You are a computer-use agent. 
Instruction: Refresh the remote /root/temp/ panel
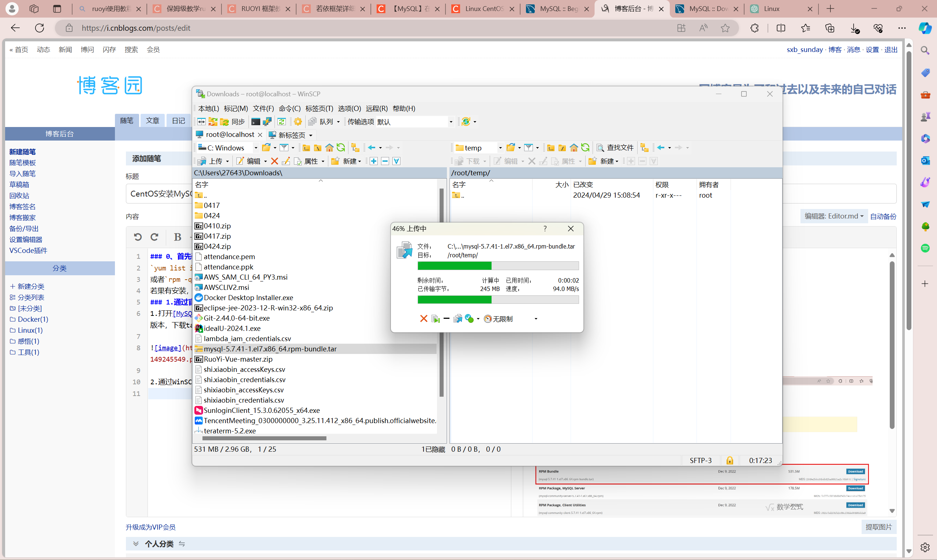pos(585,148)
